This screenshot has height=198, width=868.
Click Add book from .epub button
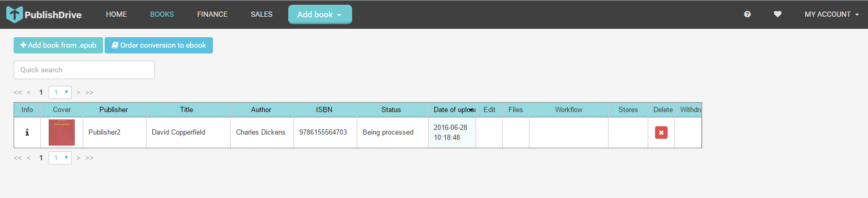tap(58, 45)
